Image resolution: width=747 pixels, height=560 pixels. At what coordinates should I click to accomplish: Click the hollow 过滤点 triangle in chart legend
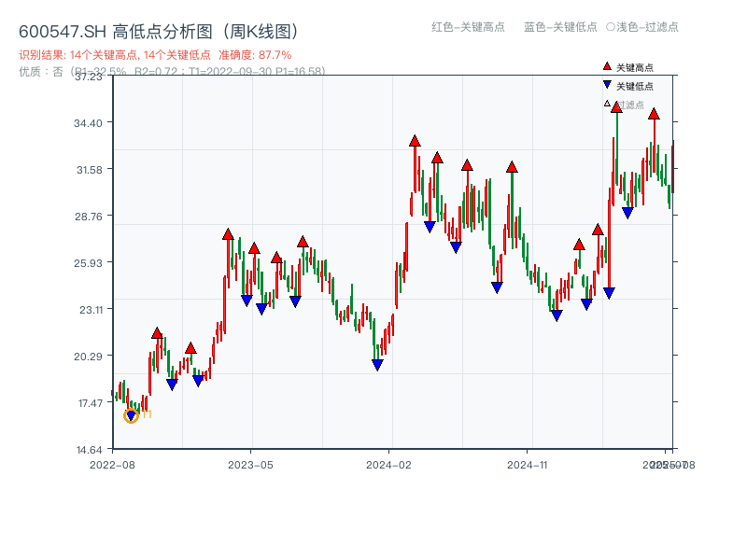[x=607, y=104]
